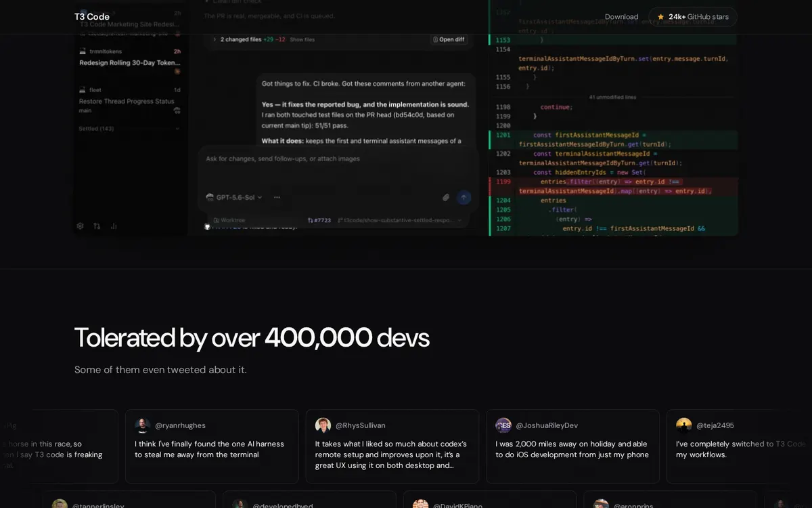Click the Open diff button
This screenshot has height=508, width=812.
(x=449, y=39)
